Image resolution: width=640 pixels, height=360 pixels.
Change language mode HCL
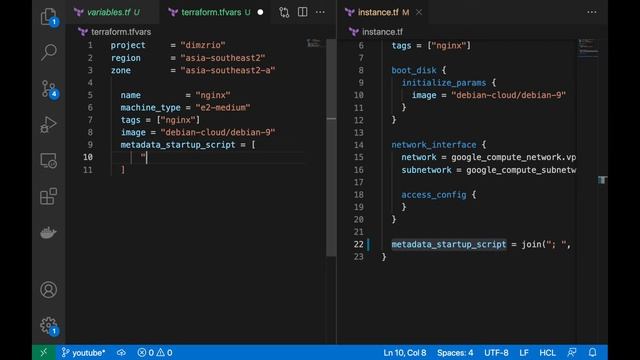point(547,353)
